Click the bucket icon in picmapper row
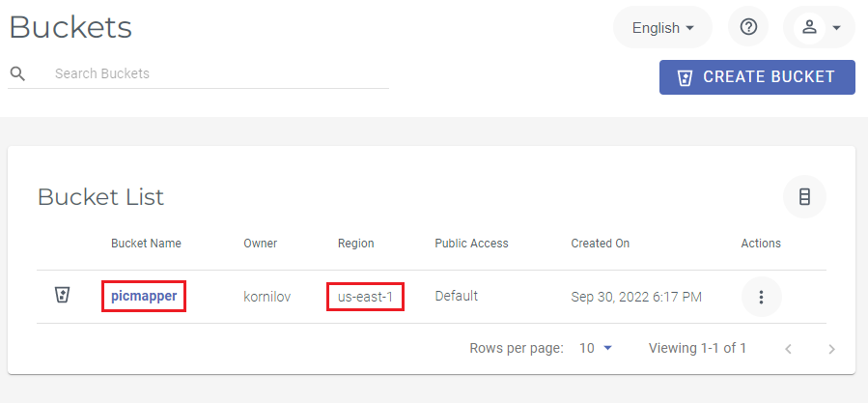Screen dimensions: 868x403 click(62, 296)
